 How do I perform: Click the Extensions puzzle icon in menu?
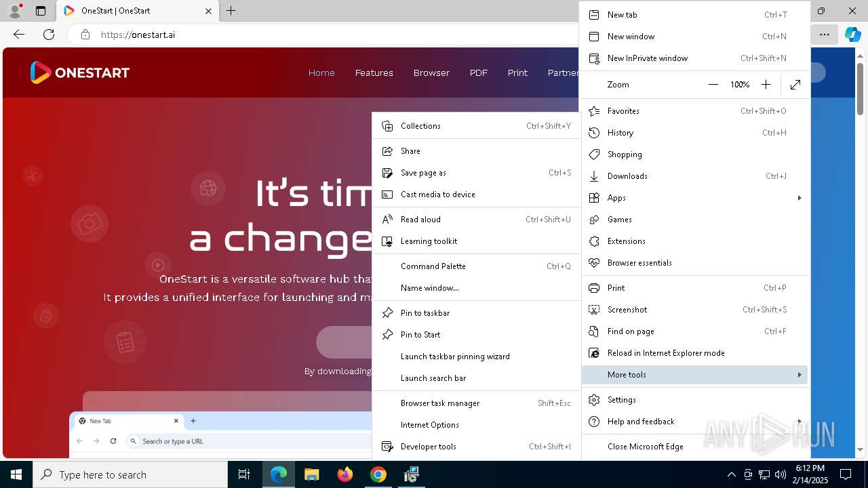pyautogui.click(x=594, y=241)
